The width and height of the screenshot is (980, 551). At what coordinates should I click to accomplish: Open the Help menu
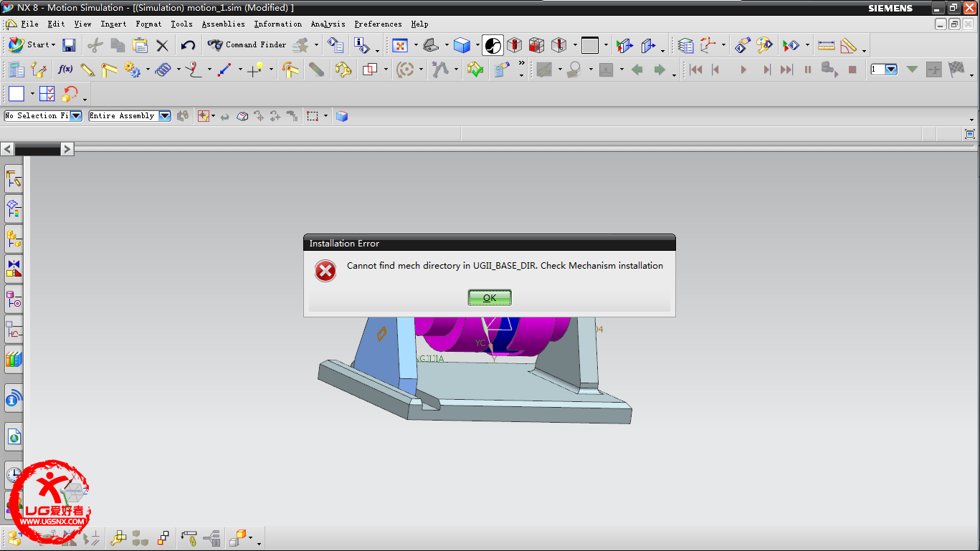[419, 24]
